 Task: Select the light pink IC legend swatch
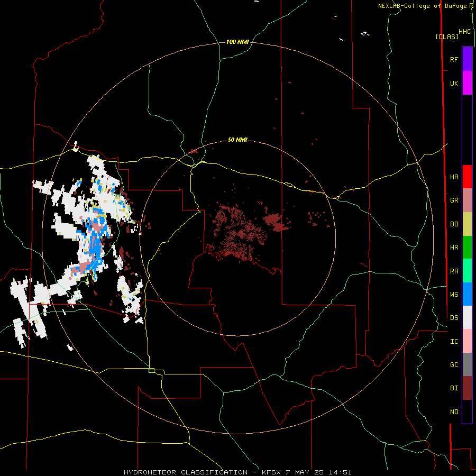(x=467, y=341)
